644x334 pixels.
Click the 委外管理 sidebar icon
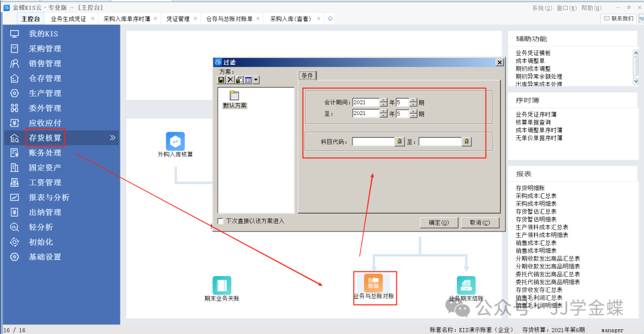(x=14, y=108)
